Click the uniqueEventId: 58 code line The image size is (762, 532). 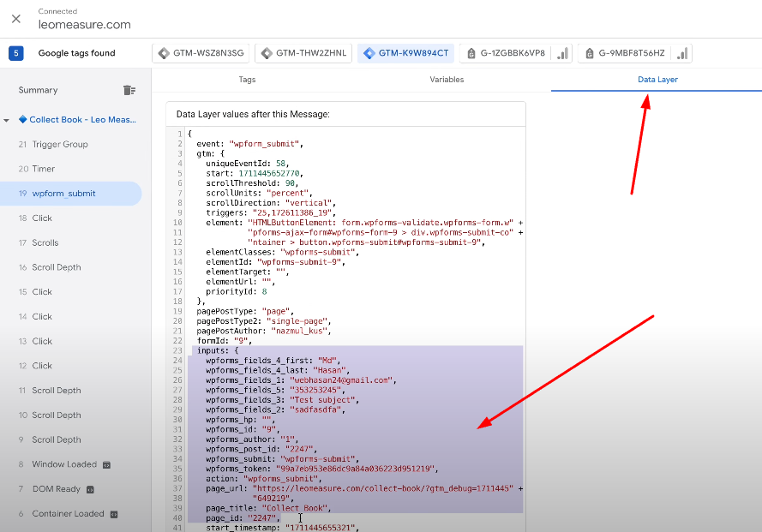[x=248, y=164]
